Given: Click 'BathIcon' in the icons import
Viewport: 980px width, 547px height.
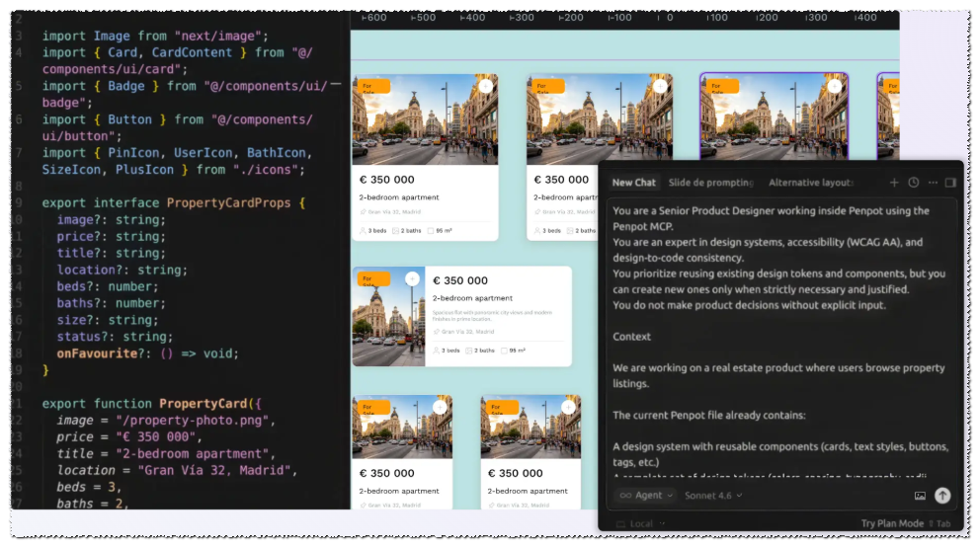Looking at the screenshot, I should coord(276,152).
